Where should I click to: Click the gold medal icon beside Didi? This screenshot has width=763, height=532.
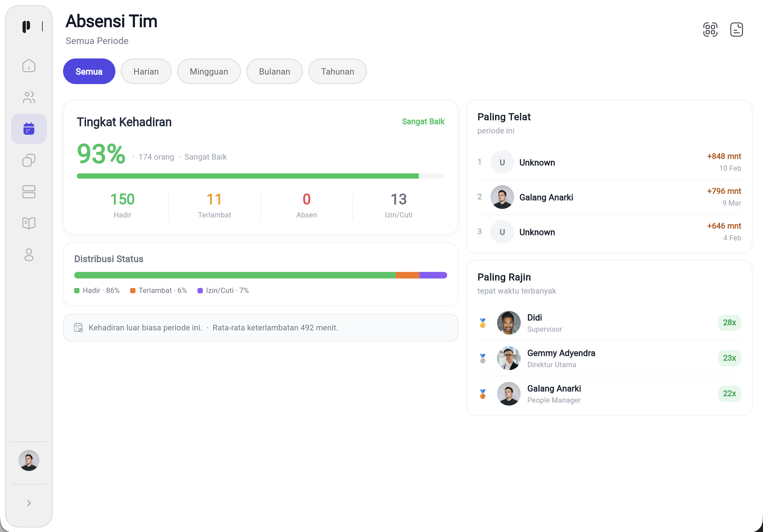[483, 323]
